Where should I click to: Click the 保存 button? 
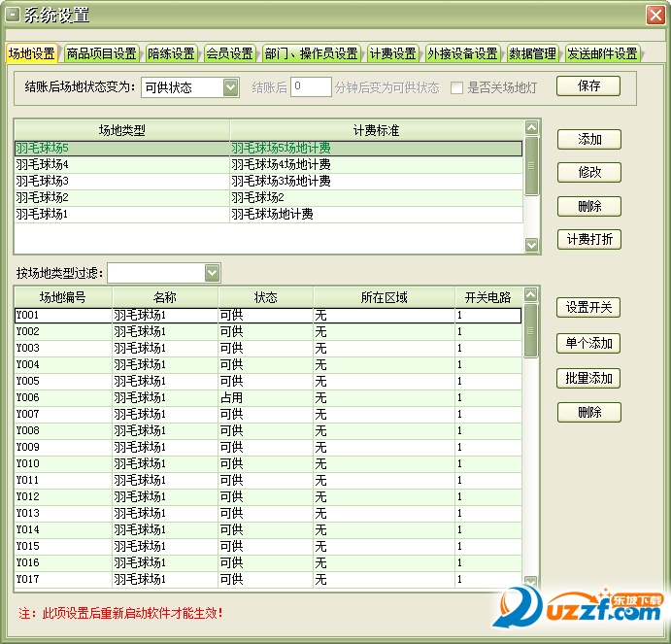(588, 85)
